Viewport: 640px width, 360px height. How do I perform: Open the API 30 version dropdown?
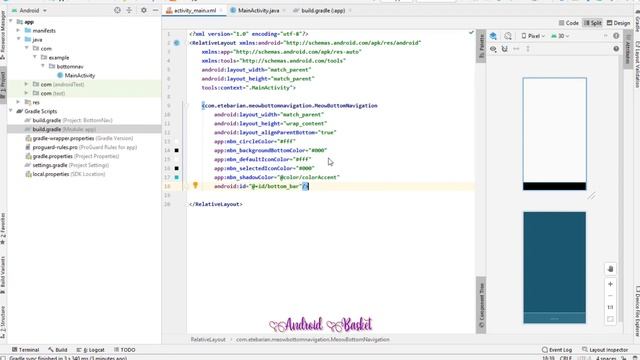560,36
